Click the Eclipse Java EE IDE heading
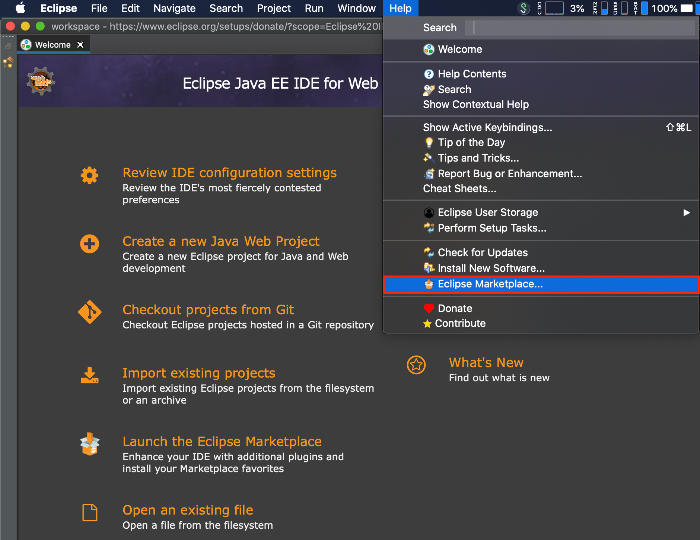The image size is (700, 540). point(280,83)
